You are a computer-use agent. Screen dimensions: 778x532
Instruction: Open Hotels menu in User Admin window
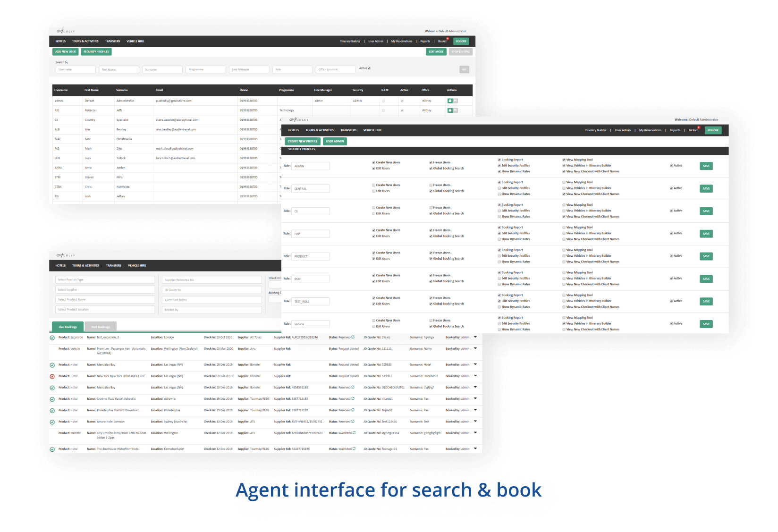point(60,41)
